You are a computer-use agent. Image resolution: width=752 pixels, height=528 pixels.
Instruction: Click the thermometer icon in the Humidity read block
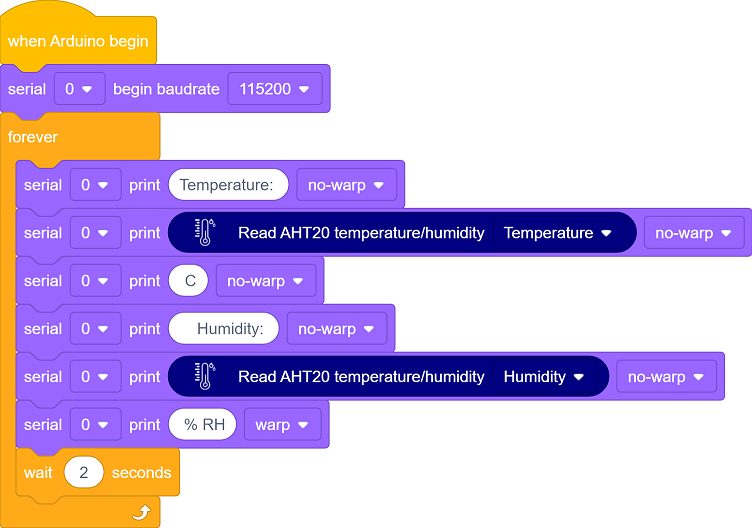(x=205, y=376)
